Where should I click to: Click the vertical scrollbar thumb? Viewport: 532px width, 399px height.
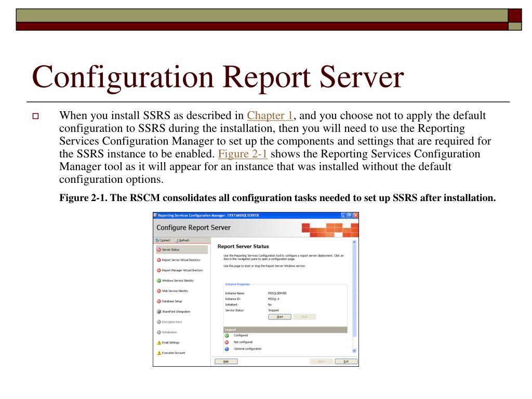[x=354, y=291]
